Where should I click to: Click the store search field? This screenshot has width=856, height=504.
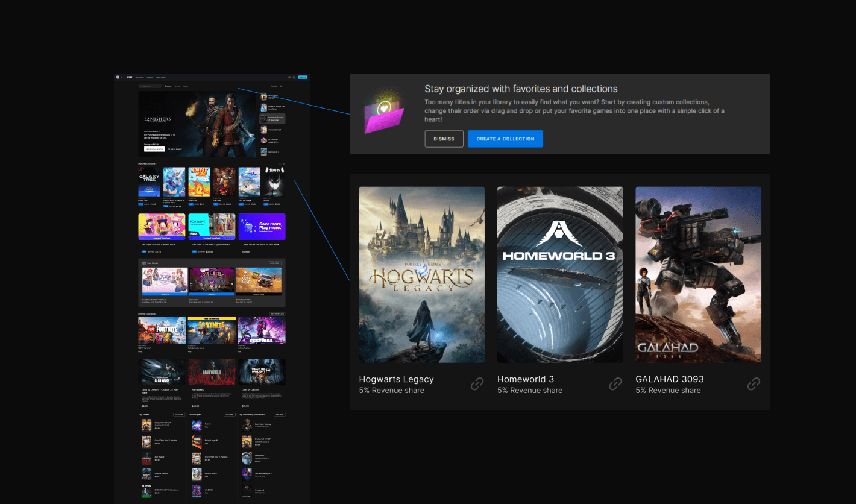tap(150, 86)
